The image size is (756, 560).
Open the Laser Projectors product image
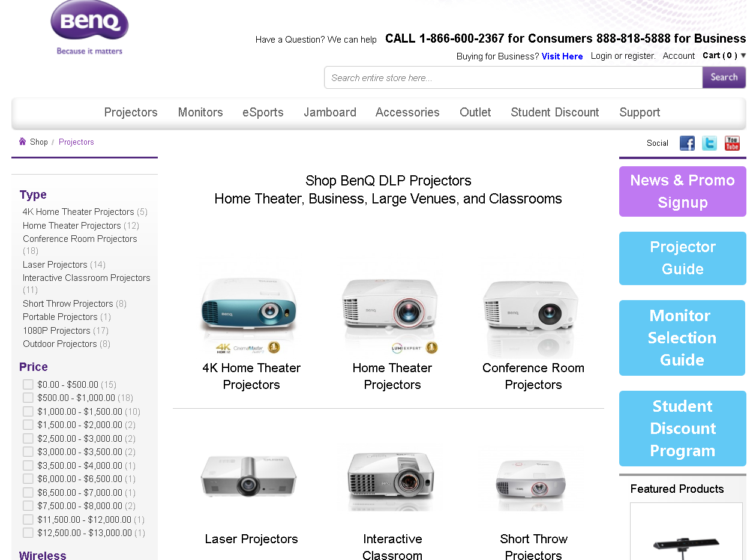[x=249, y=476]
